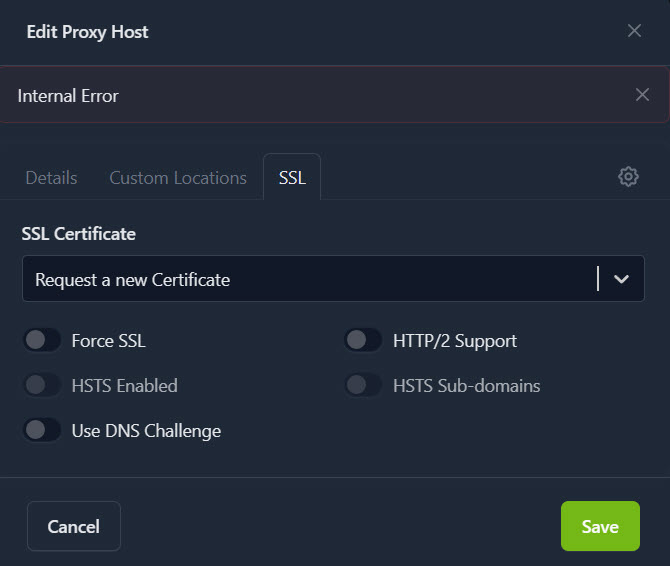This screenshot has width=670, height=566.
Task: Open the Custom Locations tab
Action: tap(178, 178)
